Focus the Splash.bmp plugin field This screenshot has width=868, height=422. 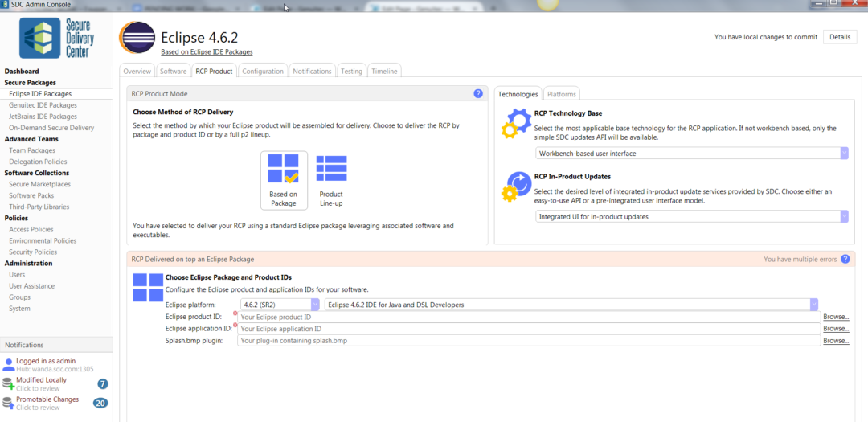coord(529,341)
